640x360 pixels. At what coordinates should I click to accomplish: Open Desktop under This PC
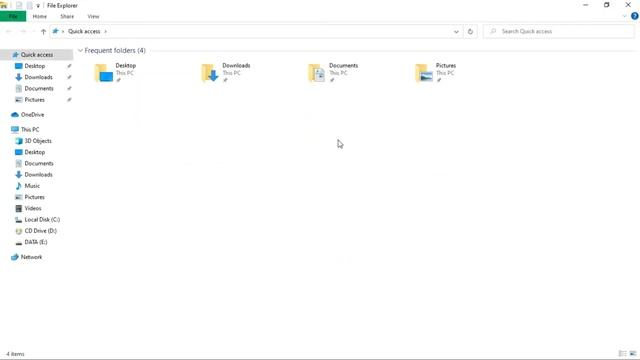[35, 152]
